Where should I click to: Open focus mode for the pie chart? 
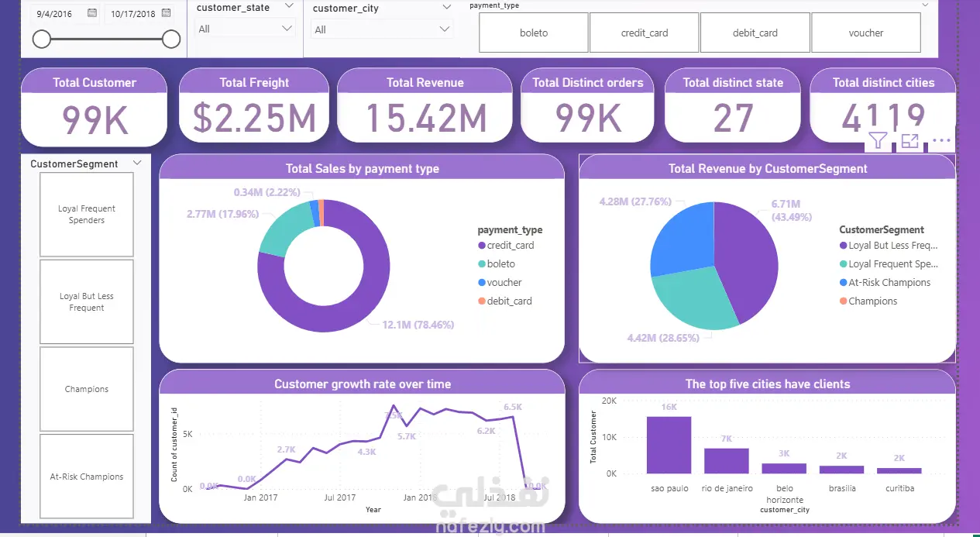tap(910, 141)
